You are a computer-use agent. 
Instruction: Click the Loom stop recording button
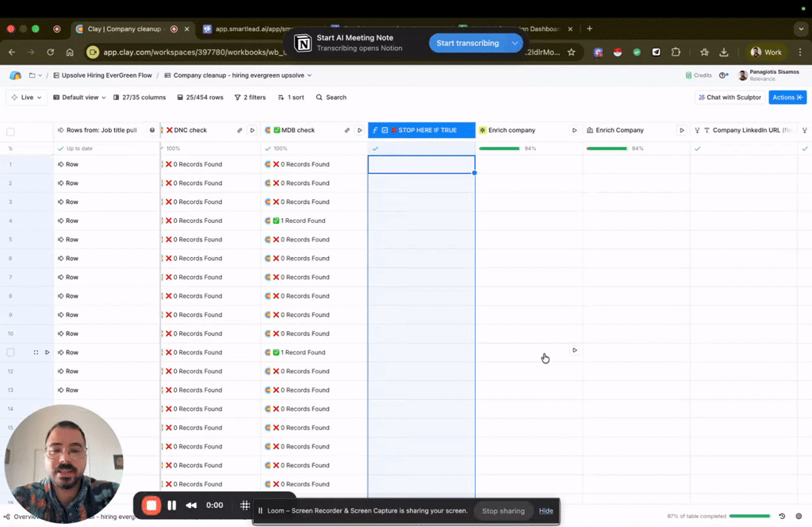click(151, 505)
